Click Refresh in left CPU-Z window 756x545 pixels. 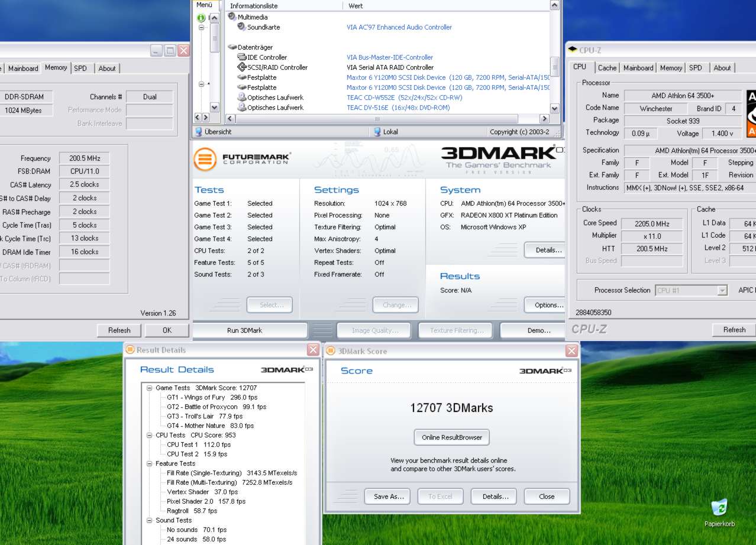[119, 330]
